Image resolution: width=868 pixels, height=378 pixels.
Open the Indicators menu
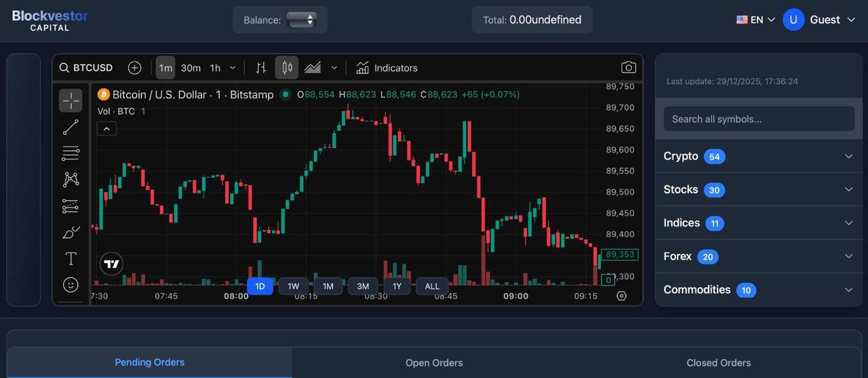(x=387, y=68)
